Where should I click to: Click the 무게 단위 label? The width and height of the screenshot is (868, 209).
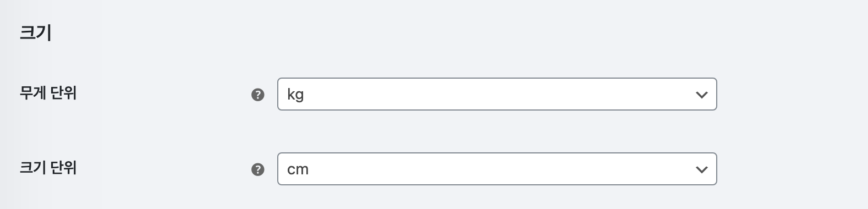tap(48, 93)
